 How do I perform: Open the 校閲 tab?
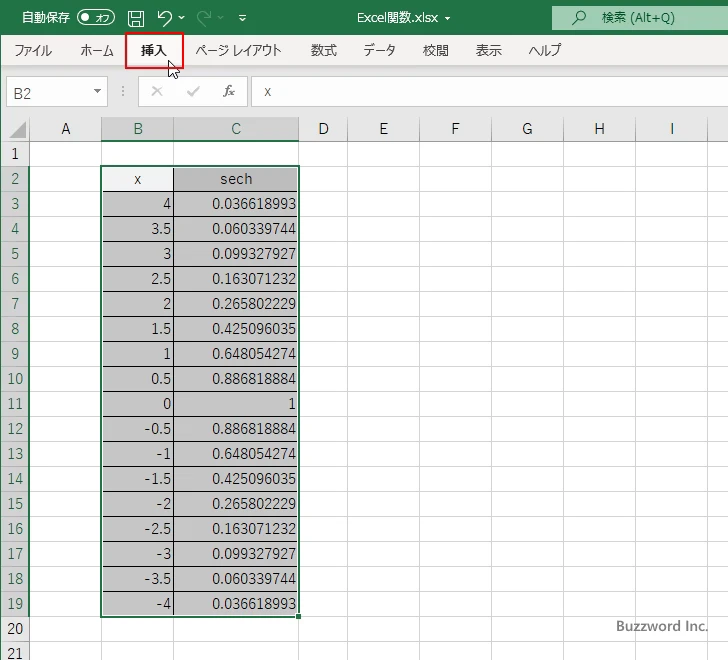point(436,50)
